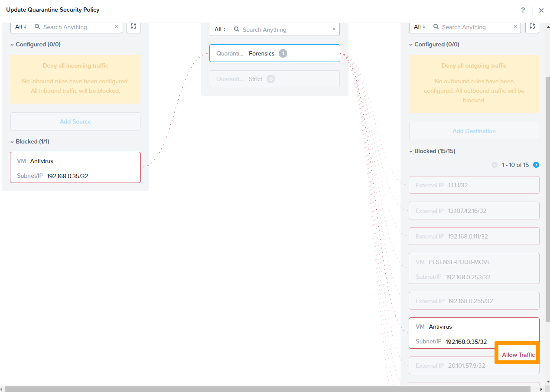Go to the next page of blocked destinations
The width and height of the screenshot is (550, 392).
click(x=536, y=165)
